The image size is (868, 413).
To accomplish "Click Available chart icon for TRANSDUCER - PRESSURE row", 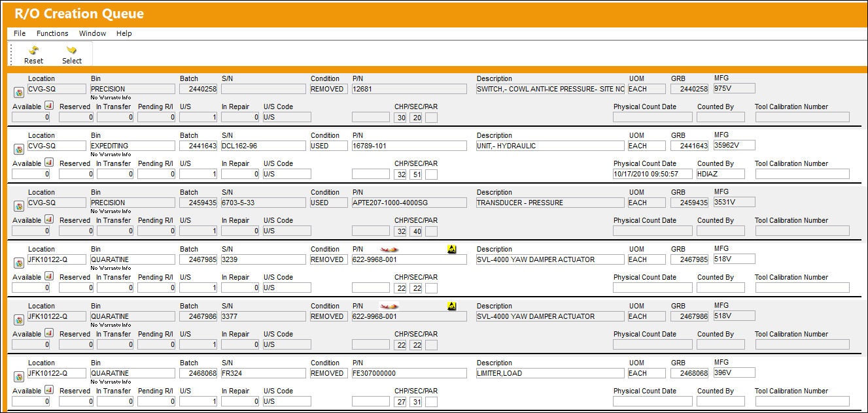I will [x=49, y=220].
